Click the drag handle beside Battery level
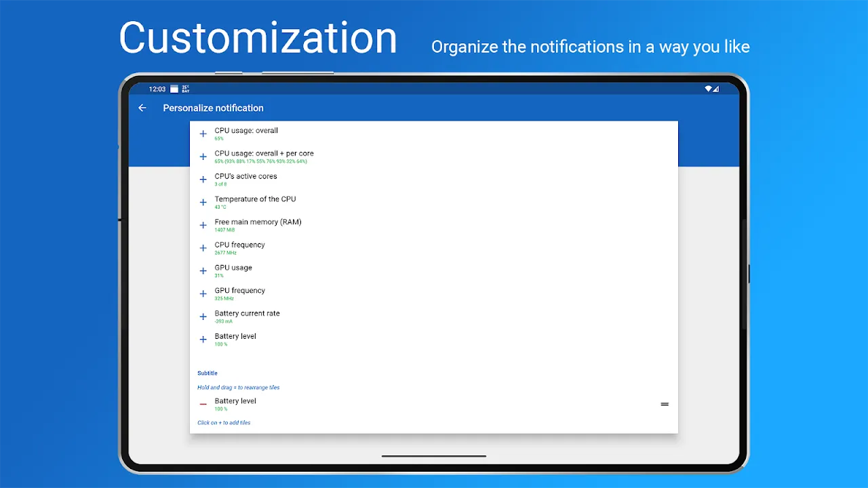The height and width of the screenshot is (488, 868). (x=665, y=404)
